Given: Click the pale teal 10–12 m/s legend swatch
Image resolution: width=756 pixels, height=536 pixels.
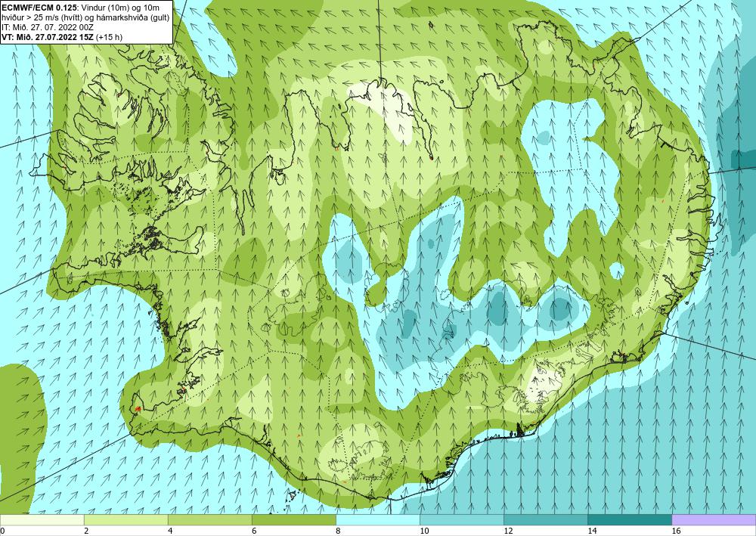Looking at the screenshot, I should (461, 519).
